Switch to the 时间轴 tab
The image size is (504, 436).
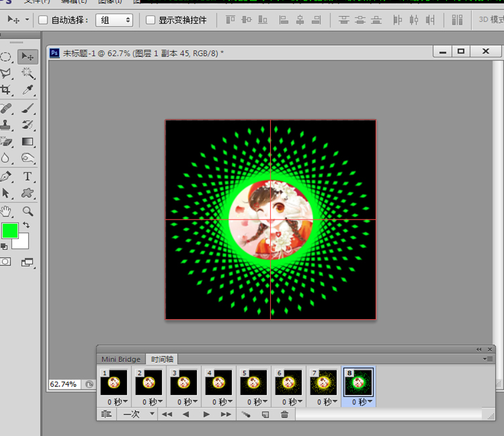coord(162,359)
